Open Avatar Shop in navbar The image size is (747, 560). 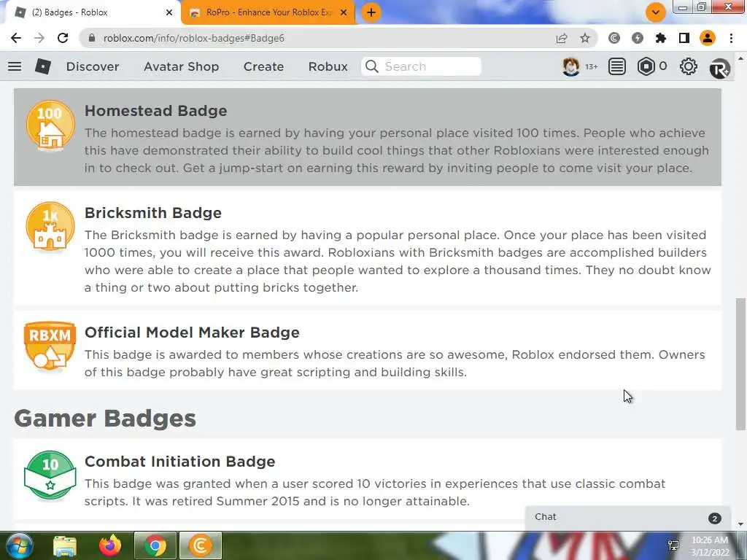coord(181,66)
